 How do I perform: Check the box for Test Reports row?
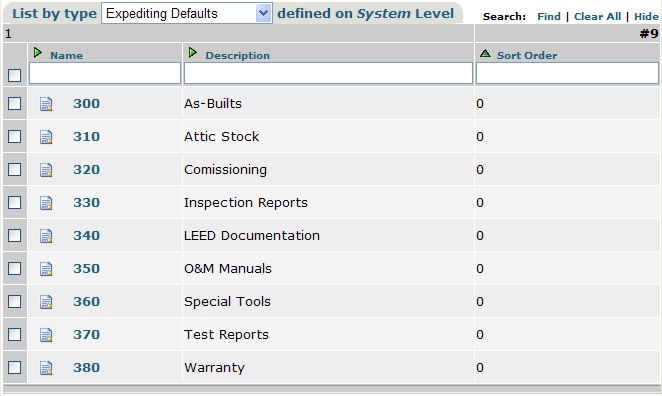14,334
